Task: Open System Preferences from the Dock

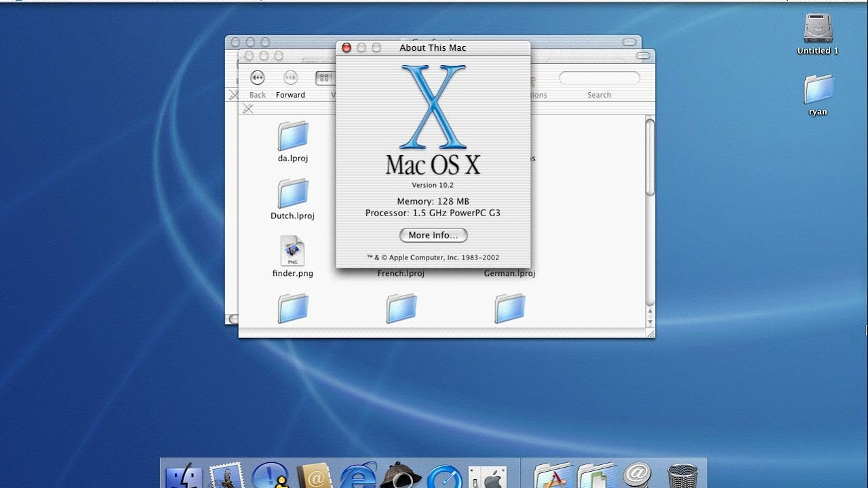Action: pos(488,477)
